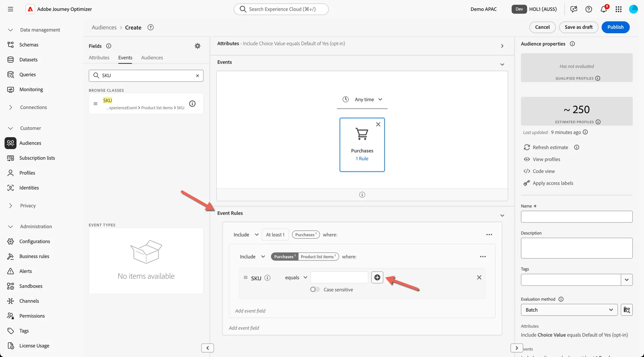Switch to the Attributes fields tab
The height and width of the screenshot is (357, 644).
click(x=99, y=58)
